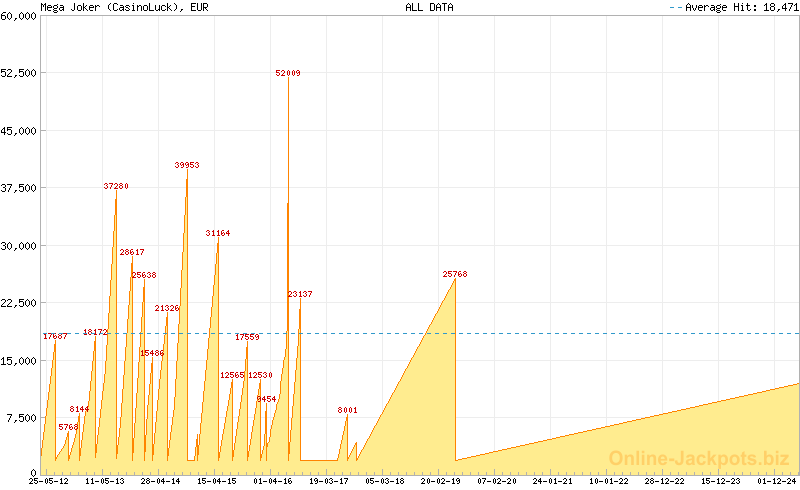Click the 21326 data label
Viewport: 800px width, 490px height.
click(167, 308)
